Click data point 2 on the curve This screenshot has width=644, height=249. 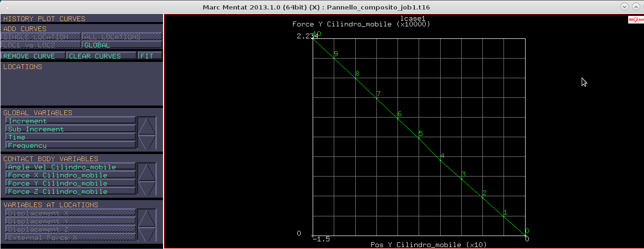click(482, 197)
